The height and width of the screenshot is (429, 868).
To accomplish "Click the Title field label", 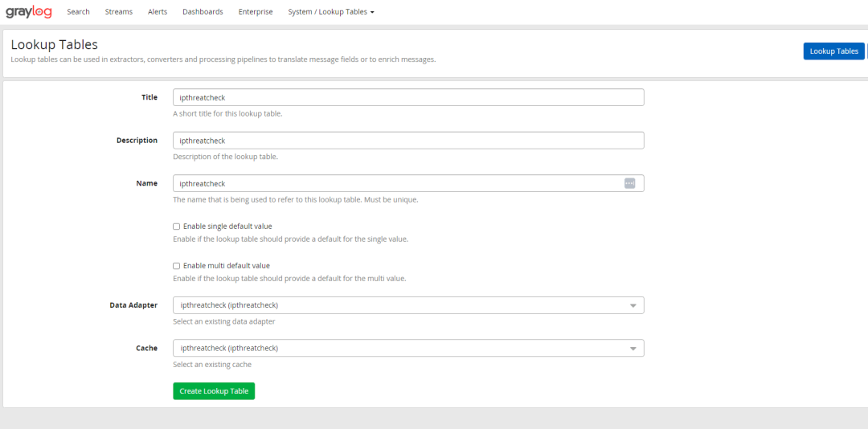I will (149, 97).
